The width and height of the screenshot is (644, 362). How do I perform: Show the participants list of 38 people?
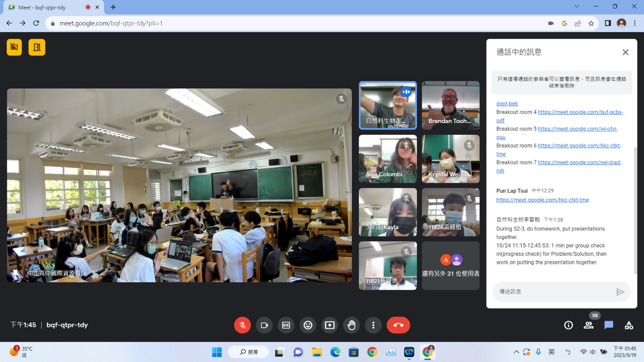coord(589,325)
